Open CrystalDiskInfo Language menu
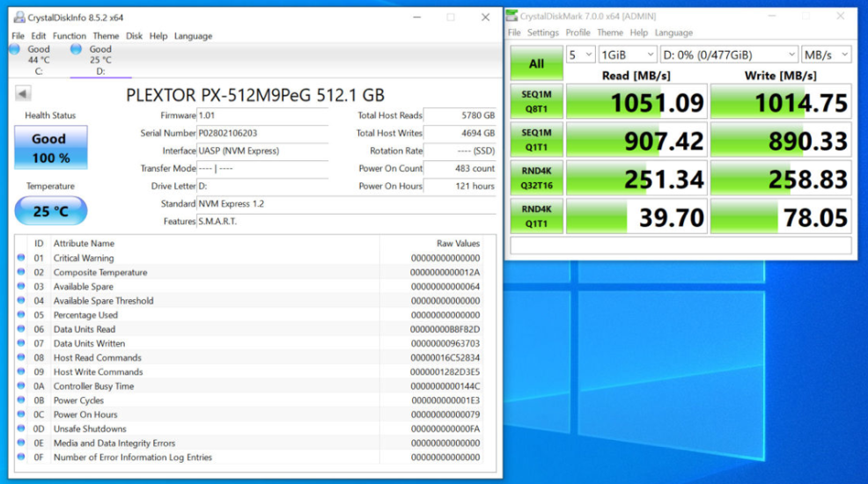The width and height of the screenshot is (868, 484). tap(193, 36)
